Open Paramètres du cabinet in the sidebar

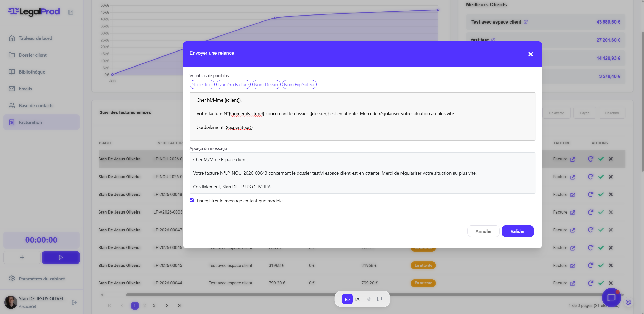[42, 279]
